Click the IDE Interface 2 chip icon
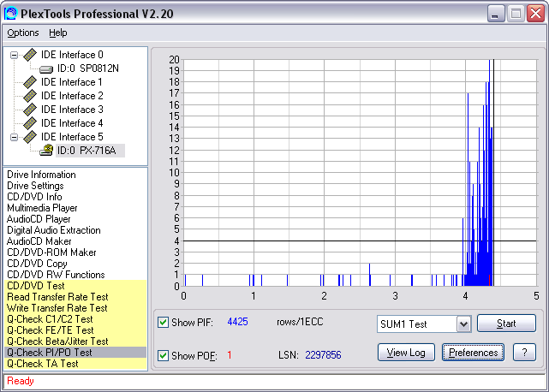The image size is (549, 392). click(30, 96)
